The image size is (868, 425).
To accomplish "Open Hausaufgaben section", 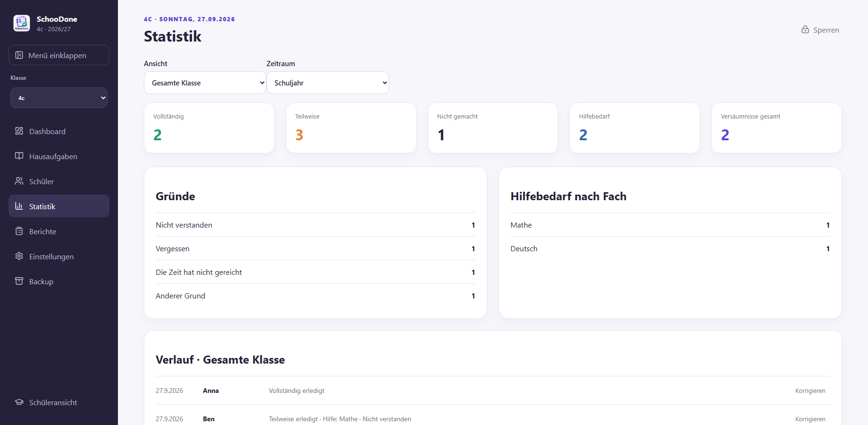I will [x=59, y=156].
